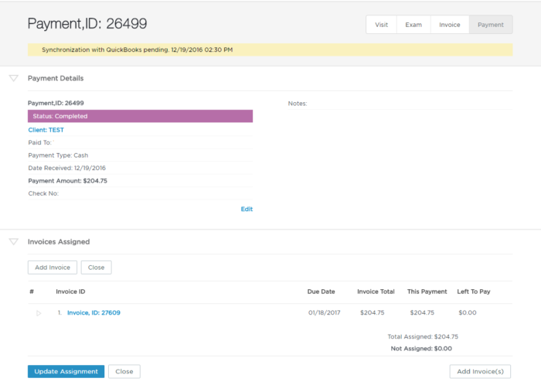Viewport: 541px width, 392px height.
Task: Collapse the Invoices Assigned section triangle
Action: (13, 241)
